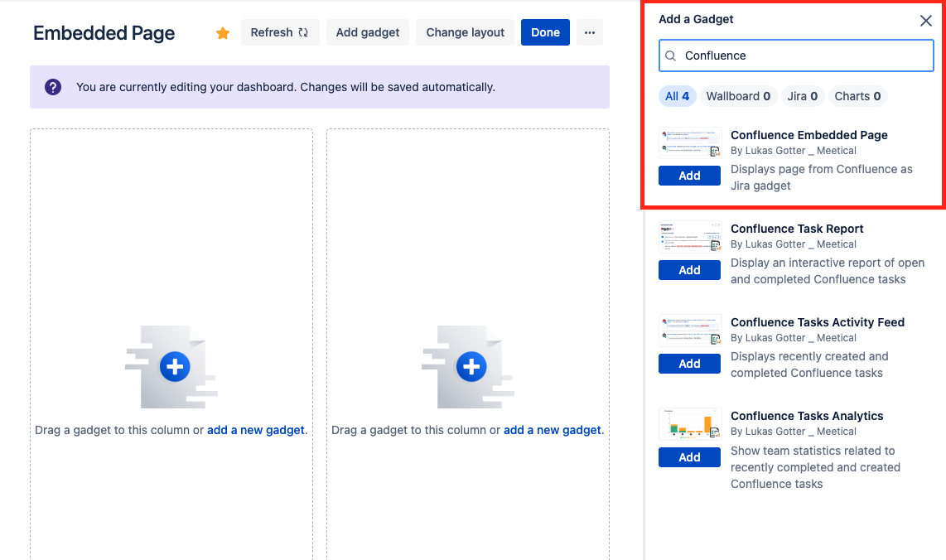Click the magnifier search icon

tap(671, 56)
